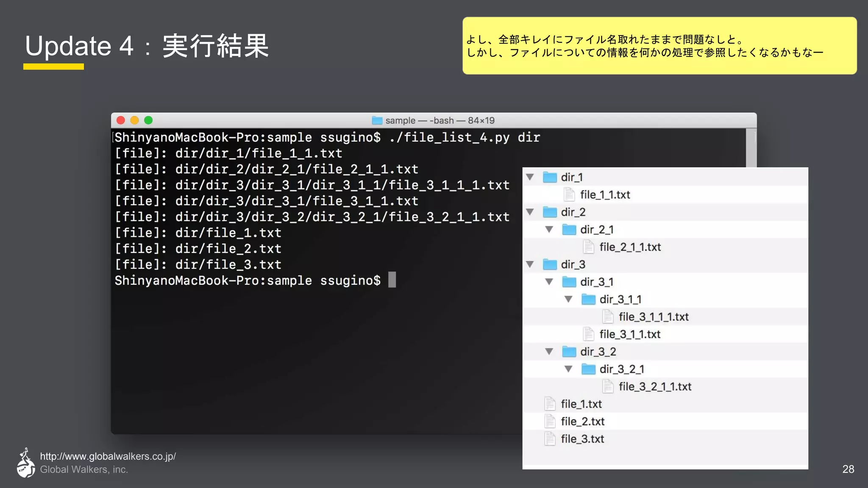Click the folder icon in terminal title bar
868x488 pixels.
coord(377,120)
